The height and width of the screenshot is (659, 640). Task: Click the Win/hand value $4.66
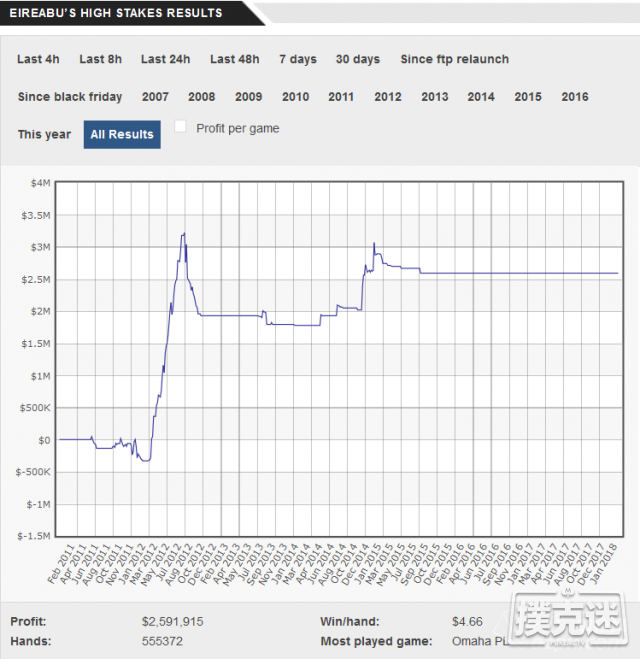(x=467, y=622)
